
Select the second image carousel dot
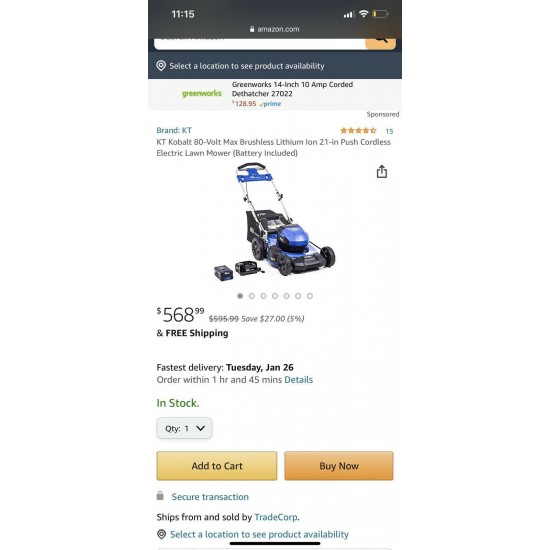[x=251, y=296]
